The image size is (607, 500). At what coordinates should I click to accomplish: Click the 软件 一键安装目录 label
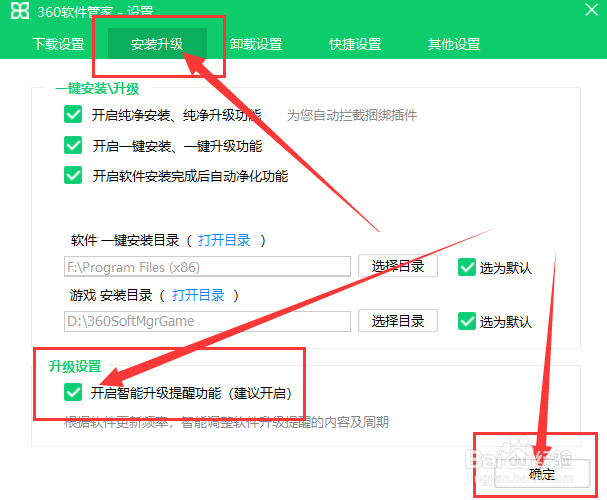point(125,240)
